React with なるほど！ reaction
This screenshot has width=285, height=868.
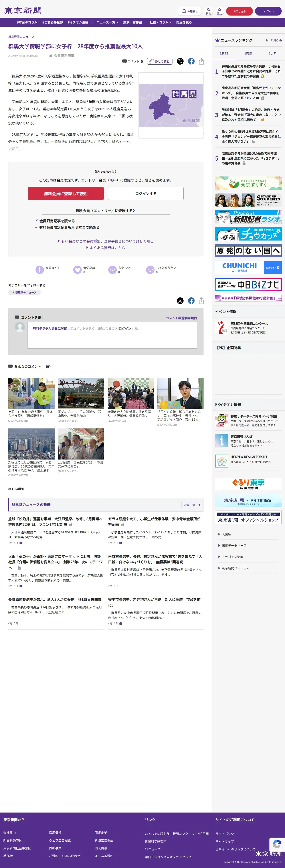point(47,270)
